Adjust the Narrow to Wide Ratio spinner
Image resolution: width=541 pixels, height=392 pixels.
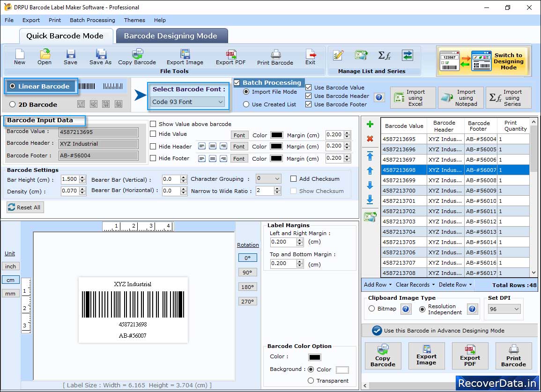coord(277,191)
